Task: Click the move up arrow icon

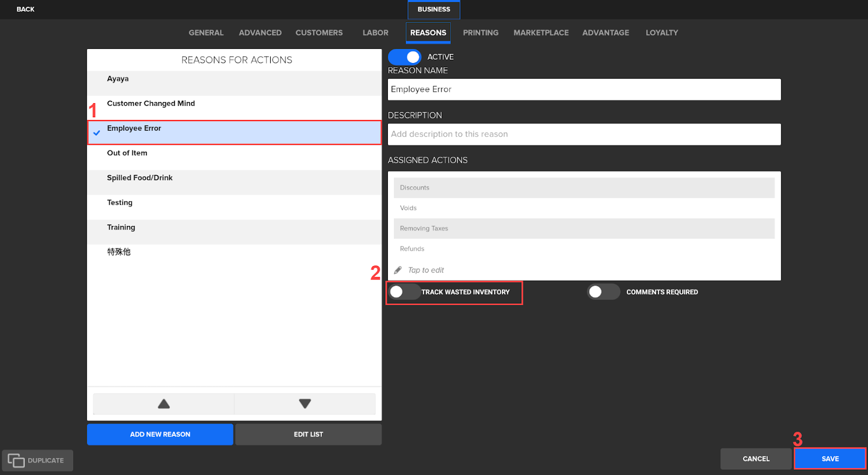Action: tap(164, 404)
